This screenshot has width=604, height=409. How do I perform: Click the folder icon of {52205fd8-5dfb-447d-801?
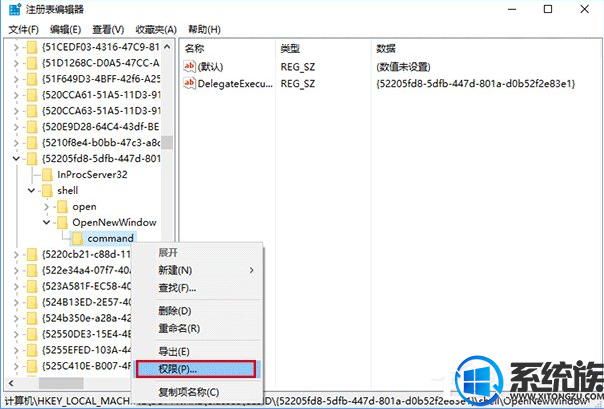tap(32, 159)
